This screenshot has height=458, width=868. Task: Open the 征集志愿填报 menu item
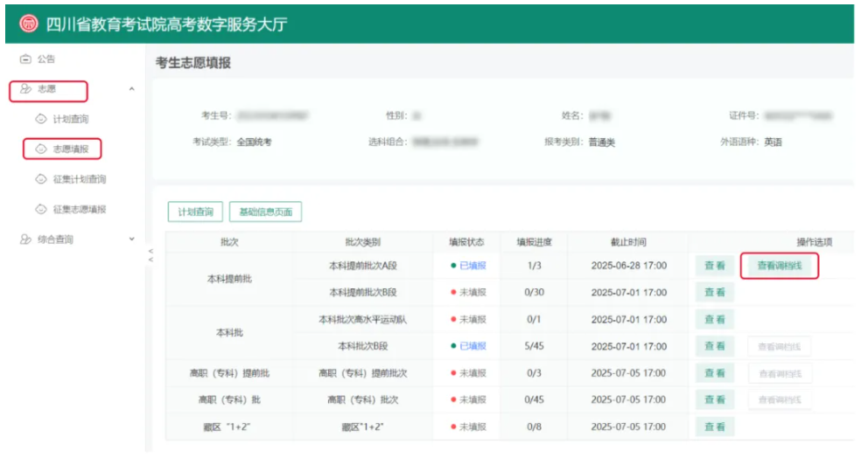79,210
